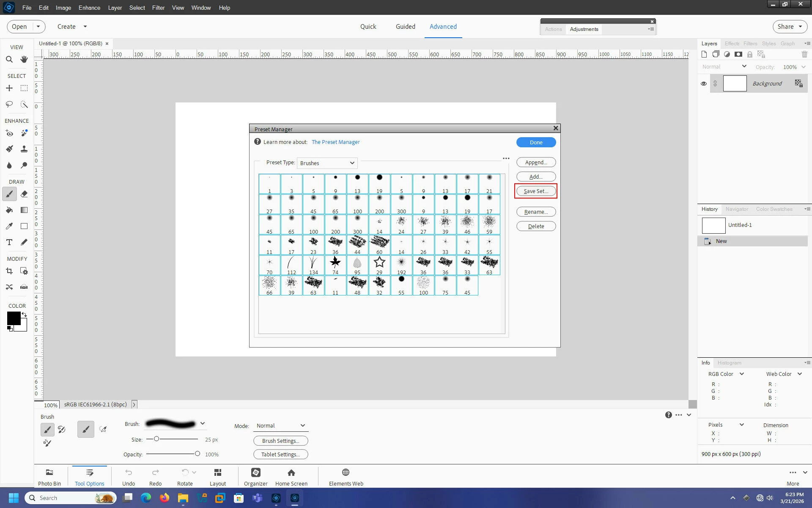Select the Type tool
The image size is (812, 508).
(9, 242)
